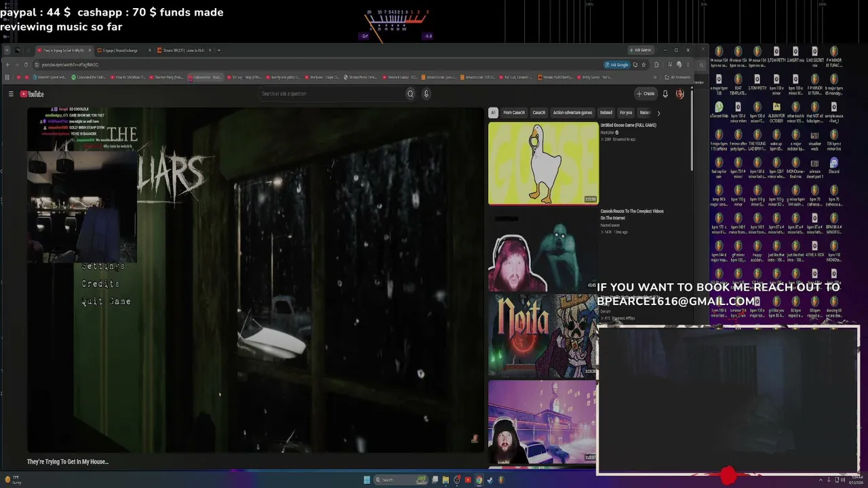This screenshot has height=488, width=868.
Task: Start voice search with microphone icon
Action: (427, 94)
